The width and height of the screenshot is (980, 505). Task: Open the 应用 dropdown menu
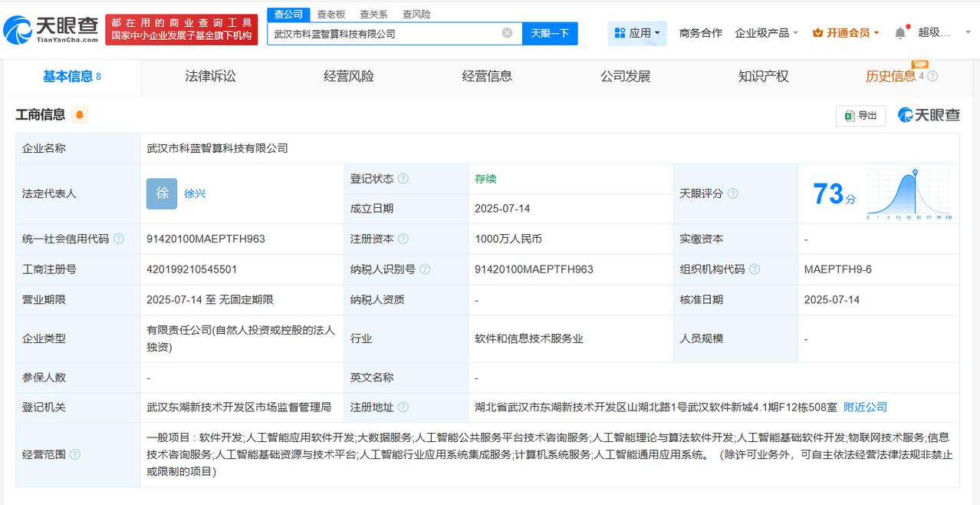tap(637, 33)
